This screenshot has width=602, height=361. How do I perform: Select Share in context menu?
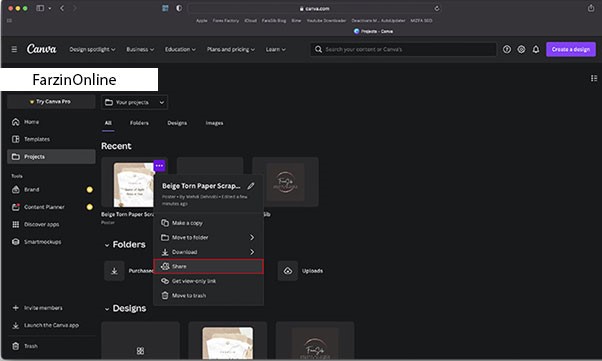(208, 266)
